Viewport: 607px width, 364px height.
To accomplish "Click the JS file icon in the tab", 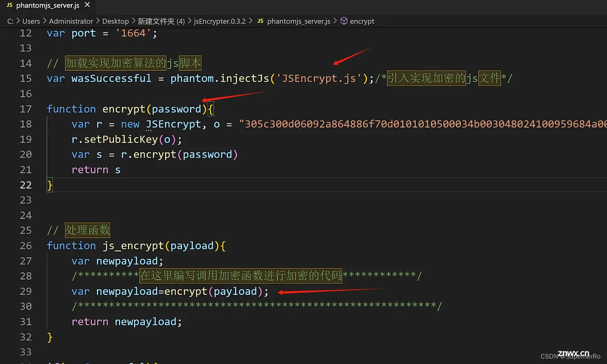I will (10, 5).
